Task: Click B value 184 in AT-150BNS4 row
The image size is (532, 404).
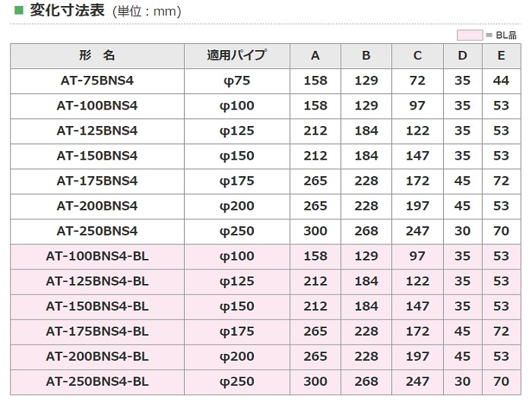Action: (366, 156)
